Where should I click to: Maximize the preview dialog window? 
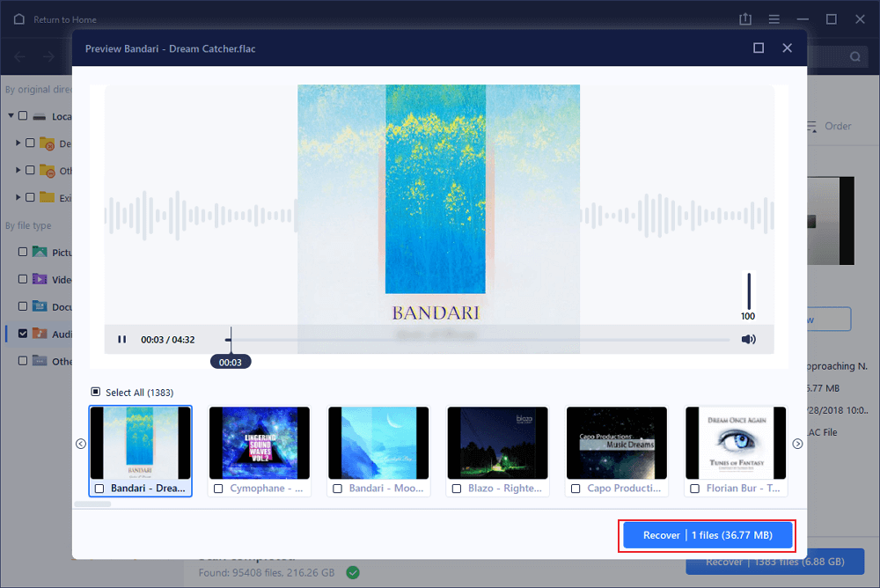(759, 48)
